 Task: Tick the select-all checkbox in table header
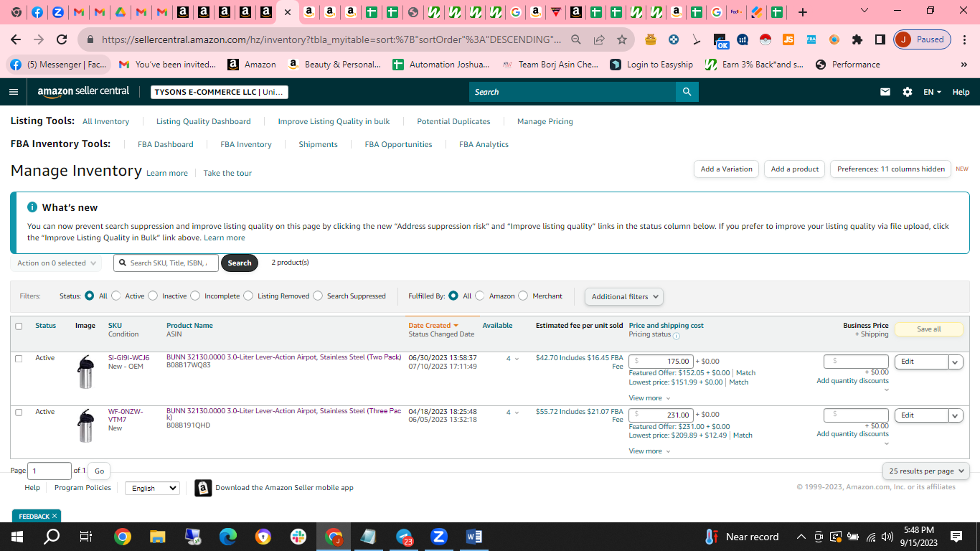19,326
